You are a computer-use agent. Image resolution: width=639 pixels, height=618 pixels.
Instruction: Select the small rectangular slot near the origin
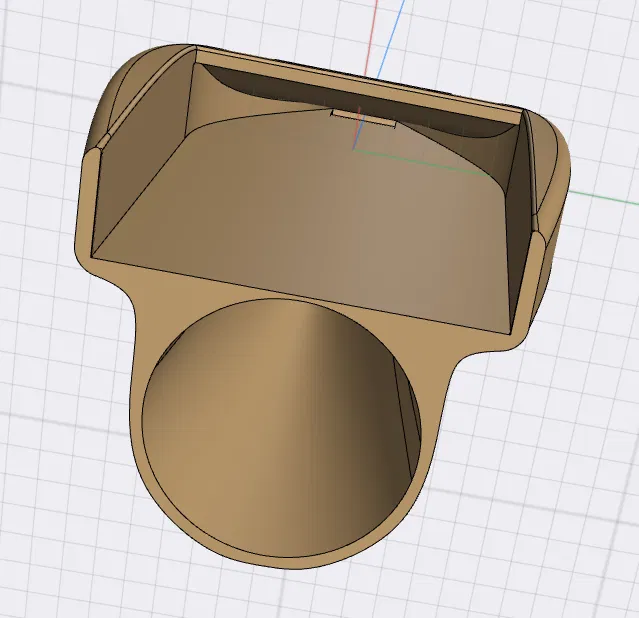(x=364, y=118)
